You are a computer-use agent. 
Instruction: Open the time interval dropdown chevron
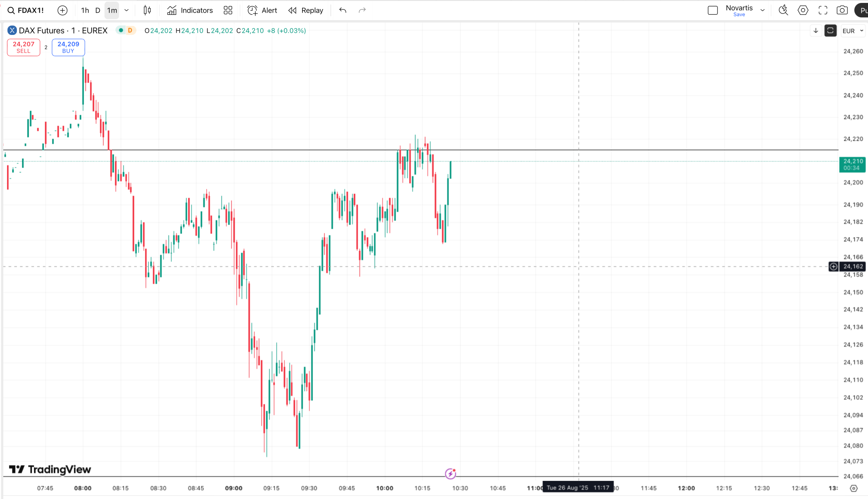[127, 10]
